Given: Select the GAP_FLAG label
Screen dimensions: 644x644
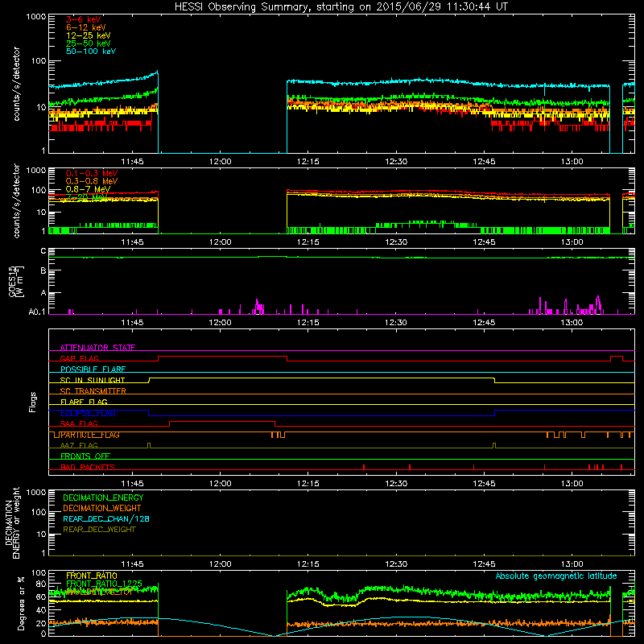Looking at the screenshot, I should [x=79, y=358].
